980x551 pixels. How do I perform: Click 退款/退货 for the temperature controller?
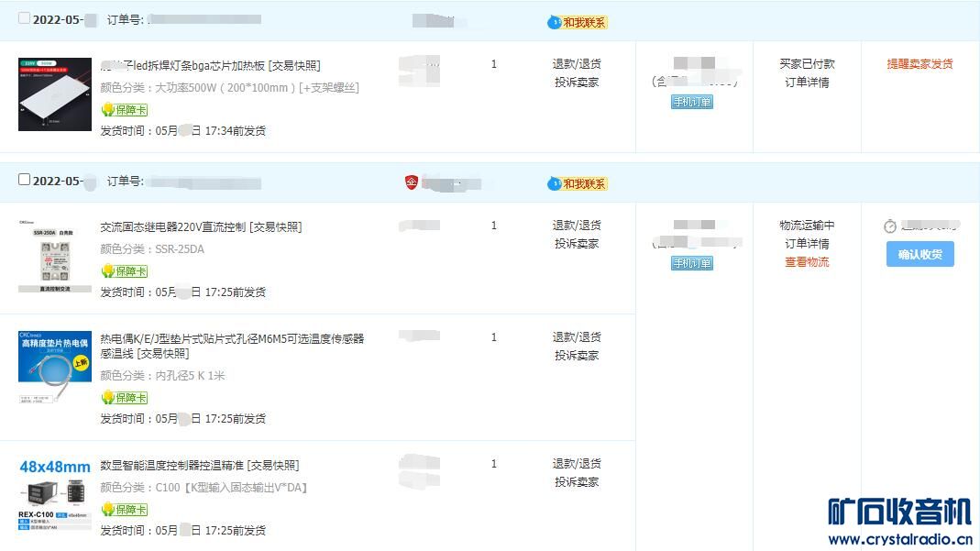pyautogui.click(x=577, y=464)
